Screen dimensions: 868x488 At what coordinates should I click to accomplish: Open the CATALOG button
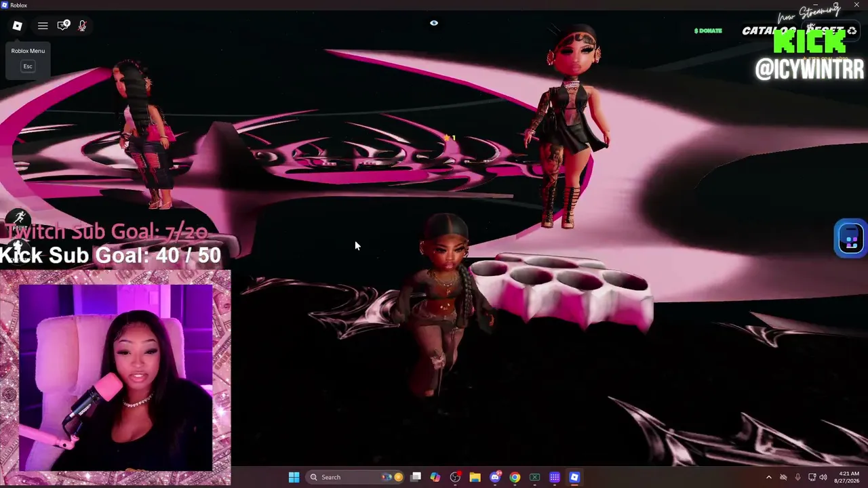click(x=768, y=30)
